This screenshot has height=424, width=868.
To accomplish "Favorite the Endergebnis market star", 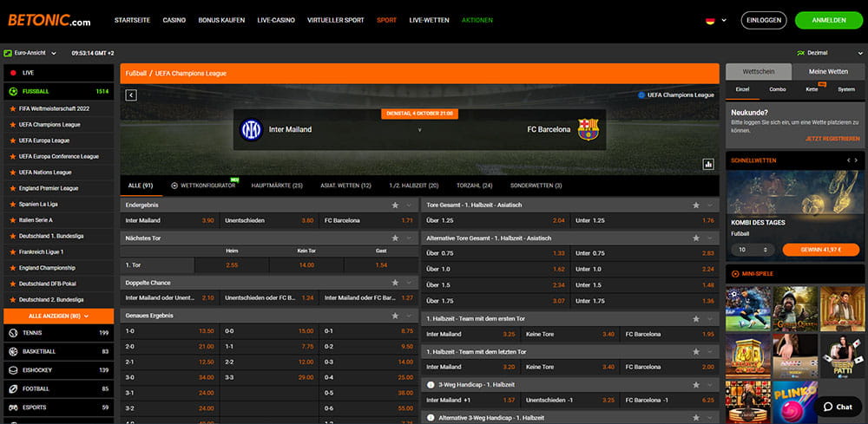I will pyautogui.click(x=395, y=205).
